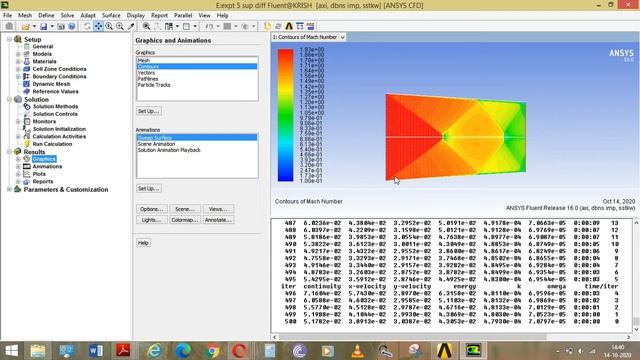The image size is (640, 360).
Task: Click the Mach number color legend bar
Action: 285,115
